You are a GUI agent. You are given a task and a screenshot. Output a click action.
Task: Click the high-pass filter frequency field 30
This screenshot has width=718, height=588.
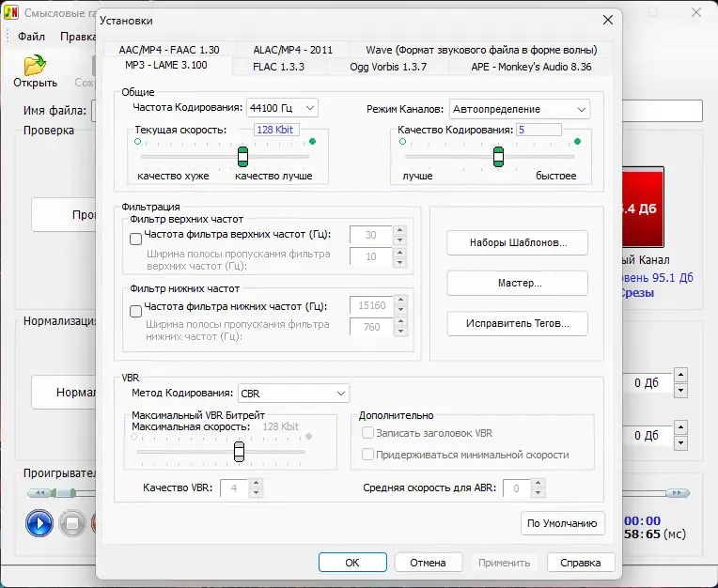click(371, 235)
